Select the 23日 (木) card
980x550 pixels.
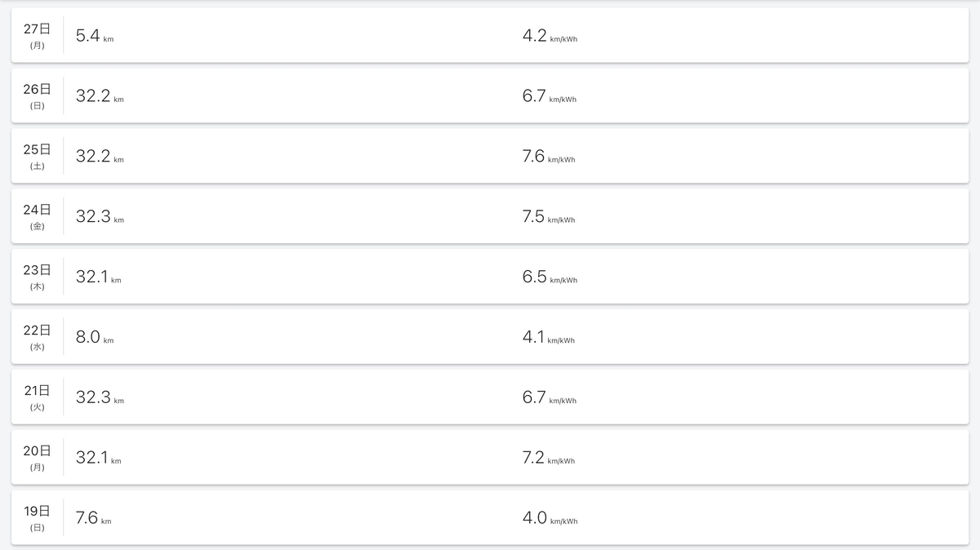pyautogui.click(x=490, y=277)
